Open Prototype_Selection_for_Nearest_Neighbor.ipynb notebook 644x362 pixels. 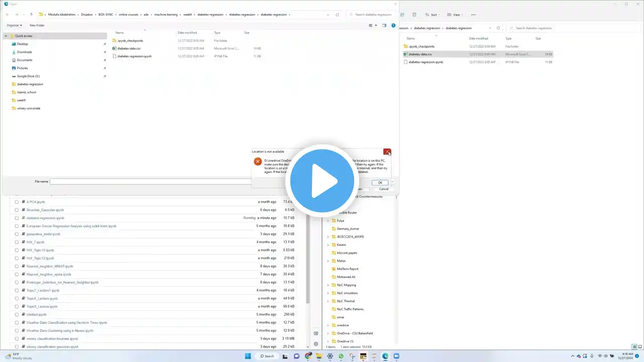click(62, 282)
